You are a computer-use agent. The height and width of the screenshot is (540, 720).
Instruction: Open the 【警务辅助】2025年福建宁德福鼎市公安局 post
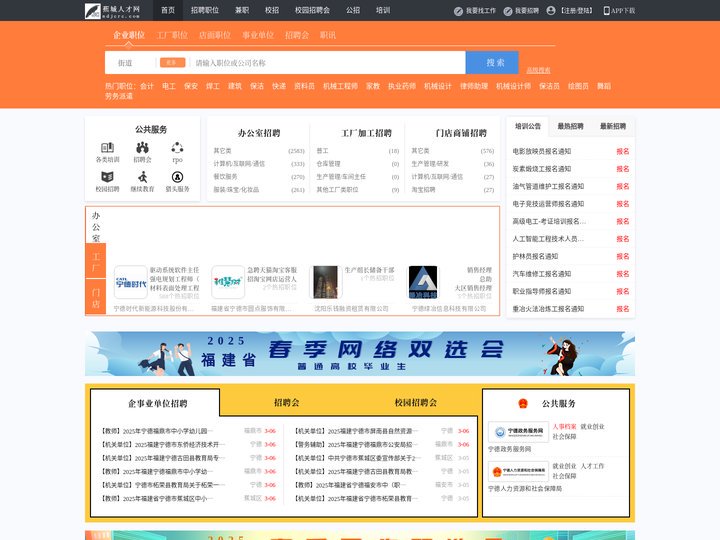point(357,444)
